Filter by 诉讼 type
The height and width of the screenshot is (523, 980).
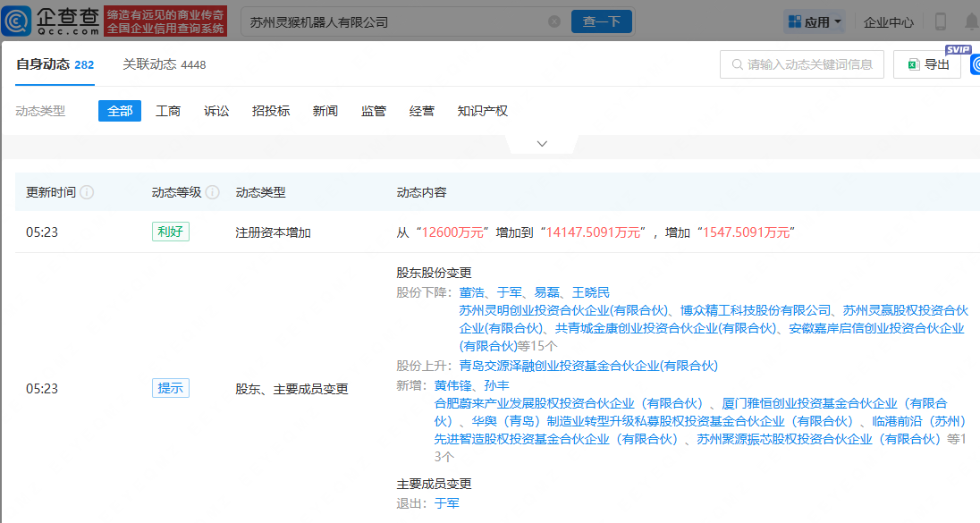[216, 111]
